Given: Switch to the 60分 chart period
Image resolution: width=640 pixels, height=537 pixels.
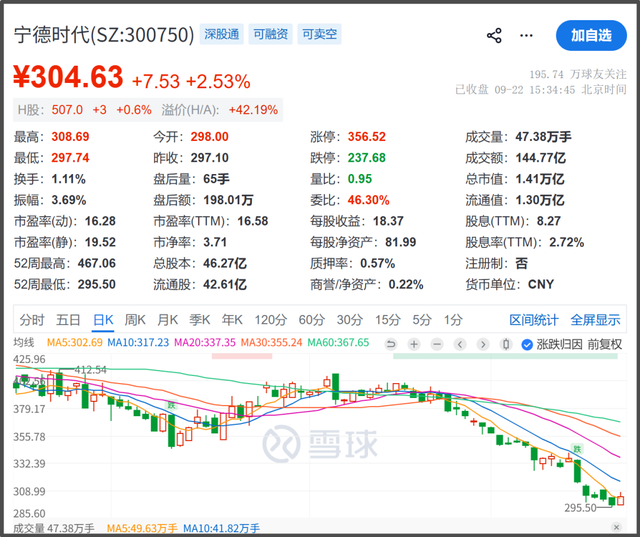Looking at the screenshot, I should 311,320.
